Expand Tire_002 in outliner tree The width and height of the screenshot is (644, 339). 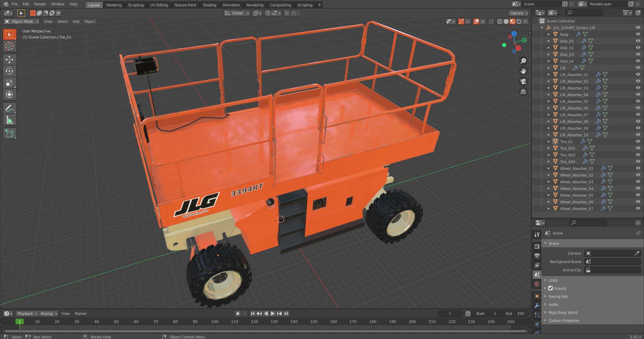tap(549, 148)
